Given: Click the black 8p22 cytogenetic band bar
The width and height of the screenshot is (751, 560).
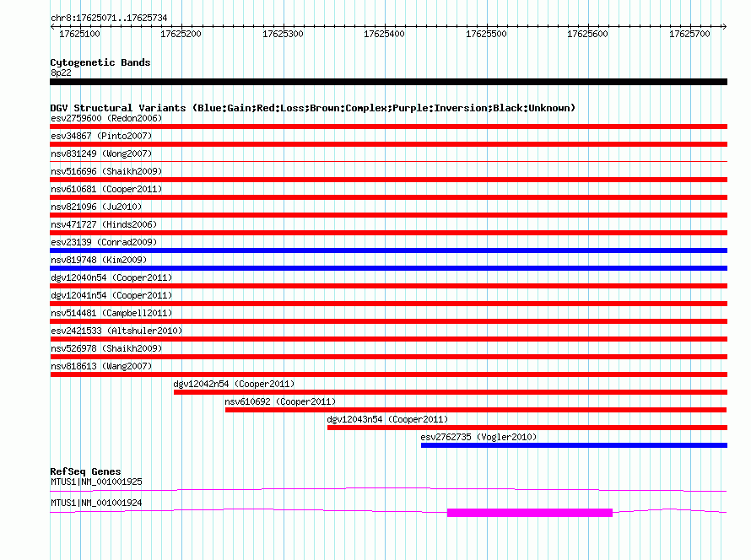Looking at the screenshot, I should click(x=388, y=82).
